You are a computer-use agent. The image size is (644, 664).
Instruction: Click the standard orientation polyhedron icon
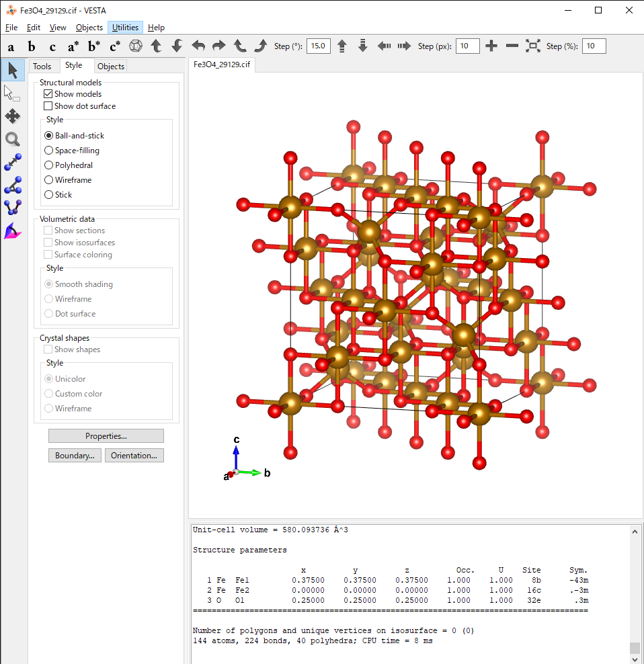point(136,46)
